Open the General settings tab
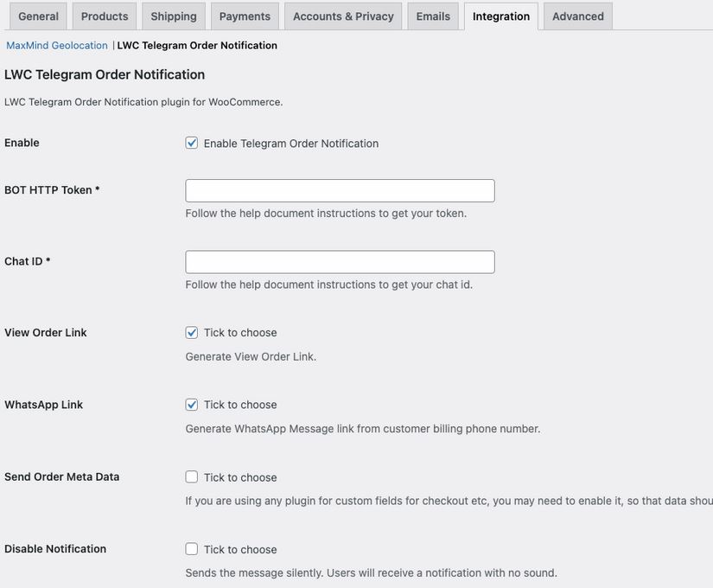 pos(38,16)
